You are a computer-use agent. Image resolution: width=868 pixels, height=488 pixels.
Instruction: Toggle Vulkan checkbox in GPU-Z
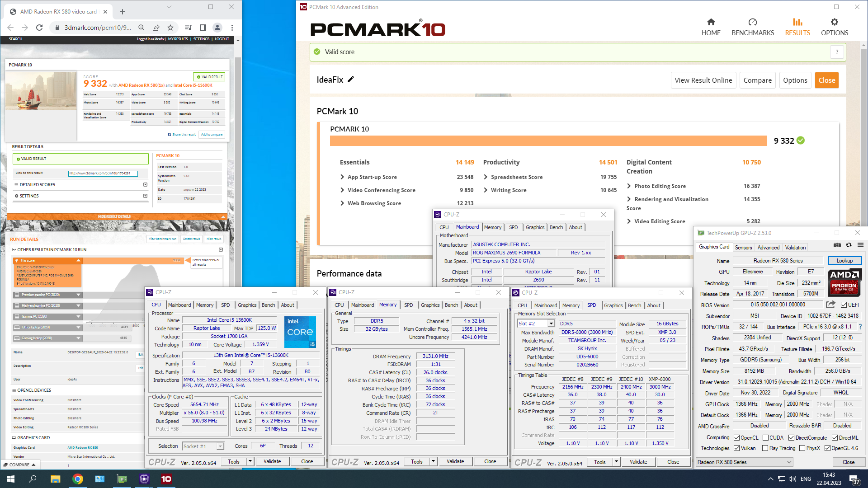tap(736, 448)
